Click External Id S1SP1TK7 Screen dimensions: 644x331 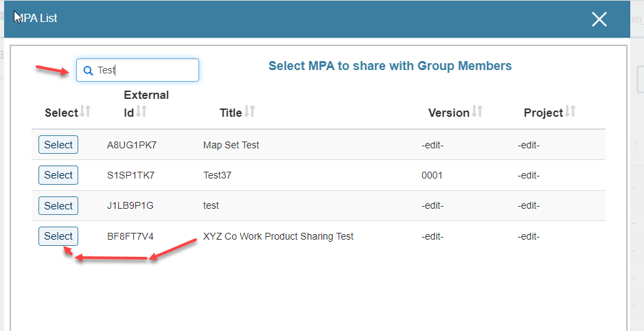[130, 175]
